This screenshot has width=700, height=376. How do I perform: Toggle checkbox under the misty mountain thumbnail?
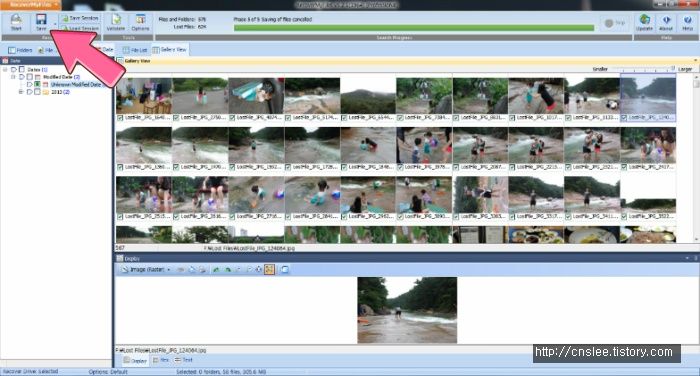(x=344, y=118)
